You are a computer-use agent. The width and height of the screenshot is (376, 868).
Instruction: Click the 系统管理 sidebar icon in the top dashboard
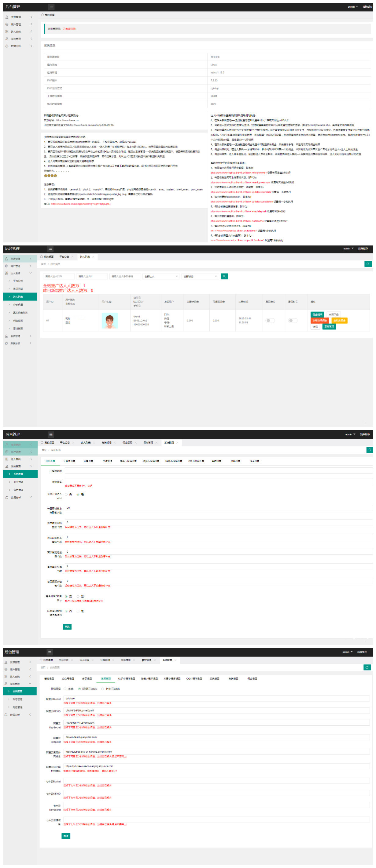(7, 39)
